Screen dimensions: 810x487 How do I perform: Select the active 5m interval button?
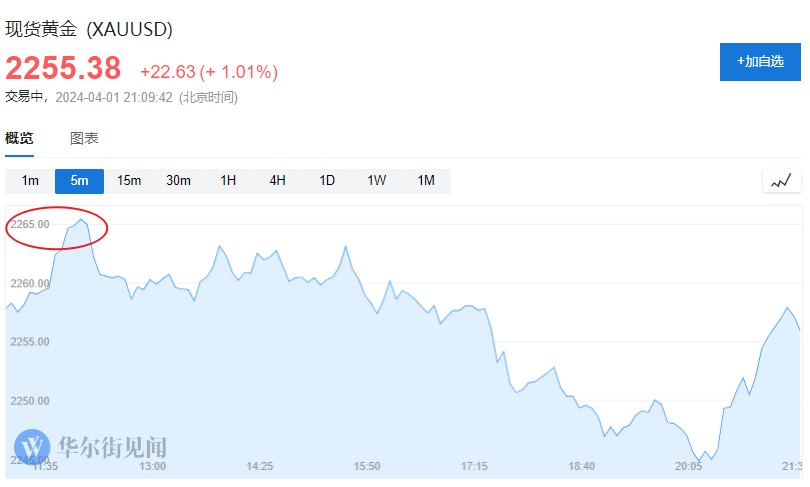pos(79,181)
